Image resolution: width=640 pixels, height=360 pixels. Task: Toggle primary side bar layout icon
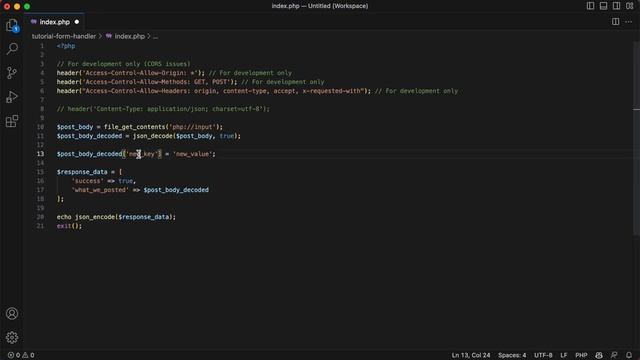coord(590,6)
